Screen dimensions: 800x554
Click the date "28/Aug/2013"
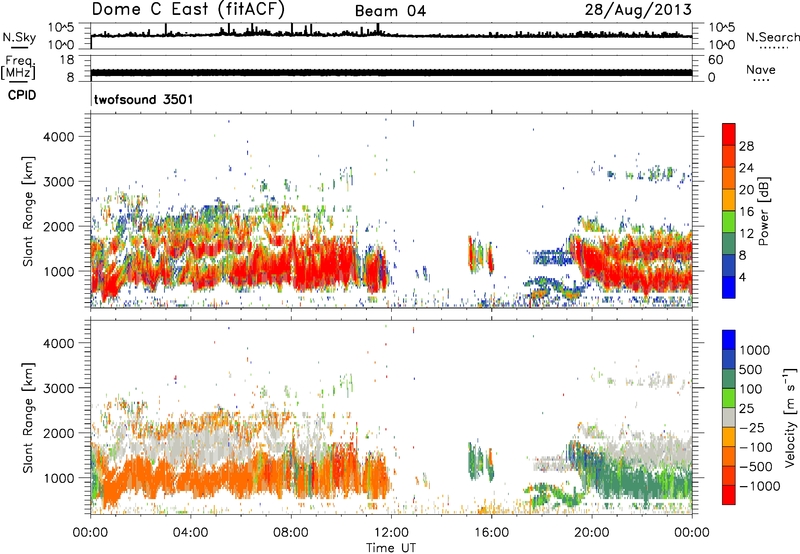638,10
